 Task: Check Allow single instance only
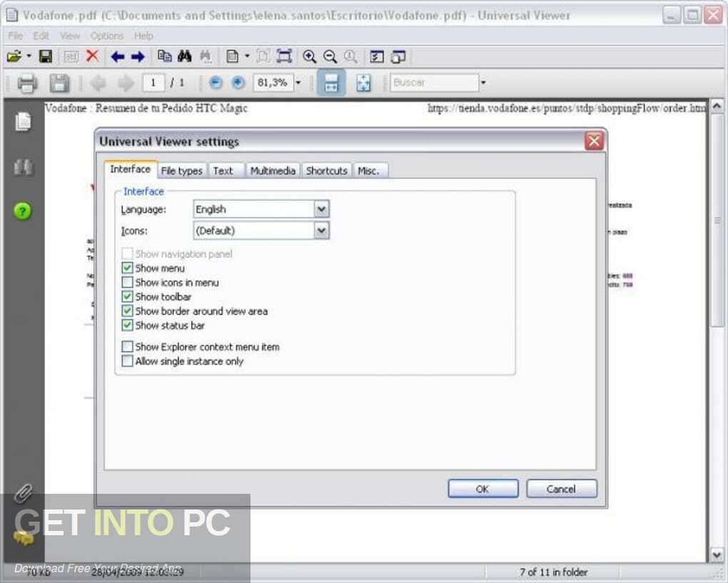click(x=127, y=361)
